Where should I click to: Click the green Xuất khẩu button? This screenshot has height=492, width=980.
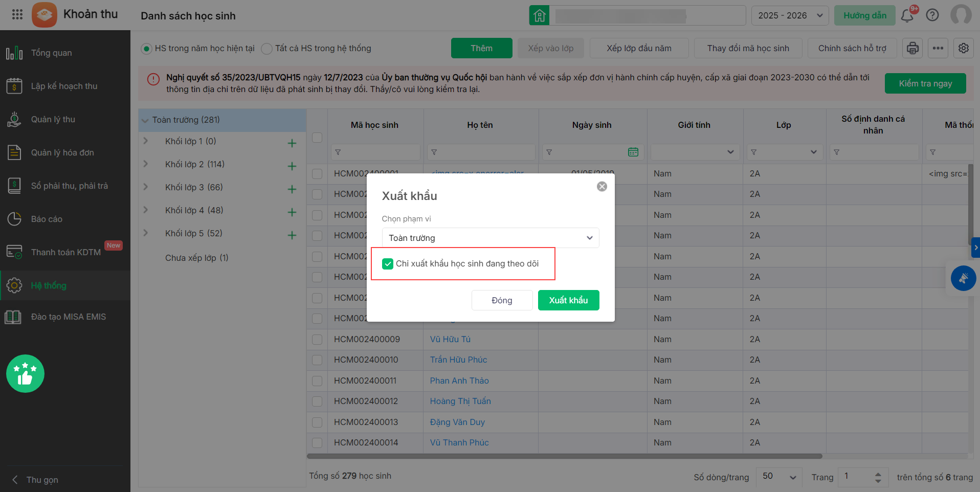[568, 300]
